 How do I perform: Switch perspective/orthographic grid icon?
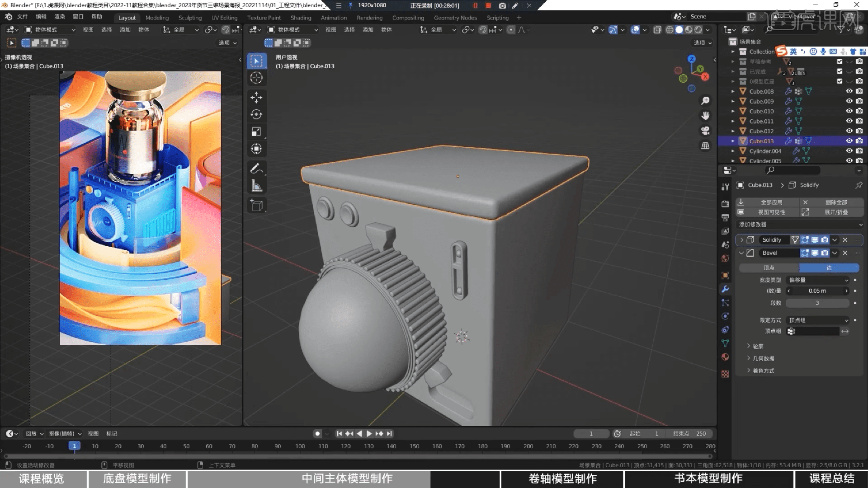tap(705, 145)
